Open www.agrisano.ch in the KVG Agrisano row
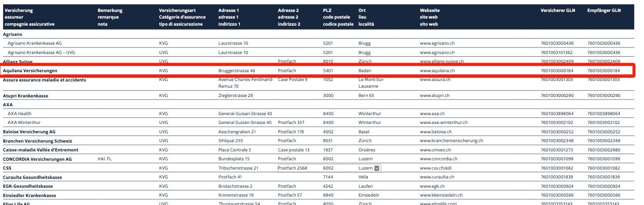Screen dimensions: 644x205 437,43
